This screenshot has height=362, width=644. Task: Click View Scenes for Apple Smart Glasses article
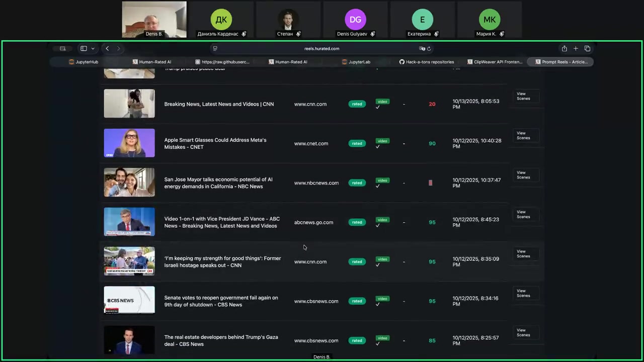[x=523, y=135]
